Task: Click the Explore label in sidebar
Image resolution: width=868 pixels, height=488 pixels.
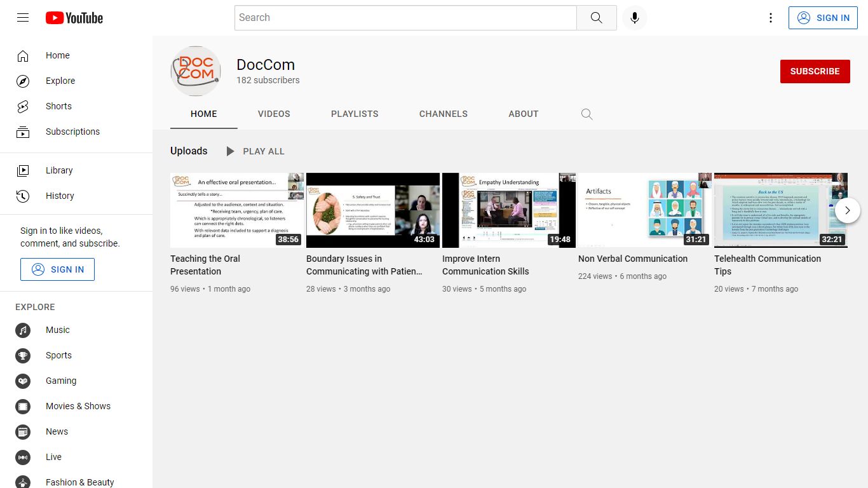Action: 60,81
